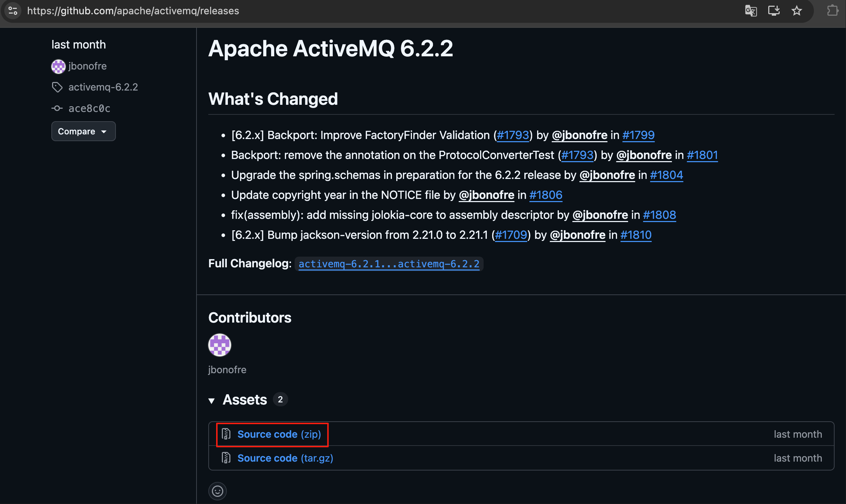
Task: Click the zip file icon for Source code
Action: tap(226, 434)
